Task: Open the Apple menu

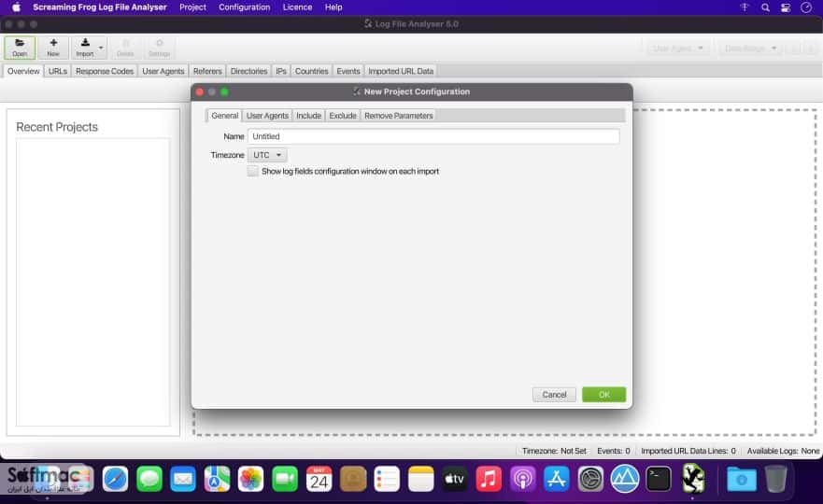Action: [16, 7]
